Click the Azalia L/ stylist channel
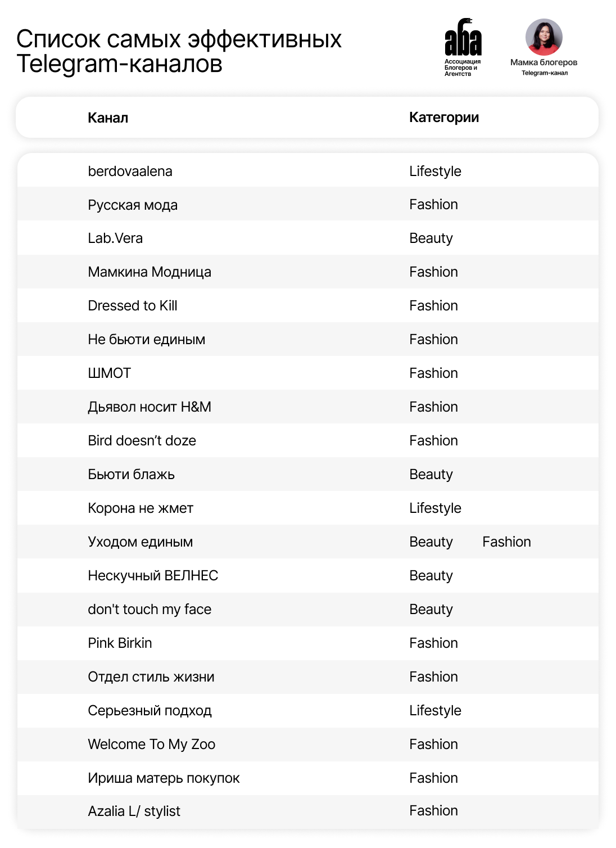616x848 pixels. (x=134, y=811)
